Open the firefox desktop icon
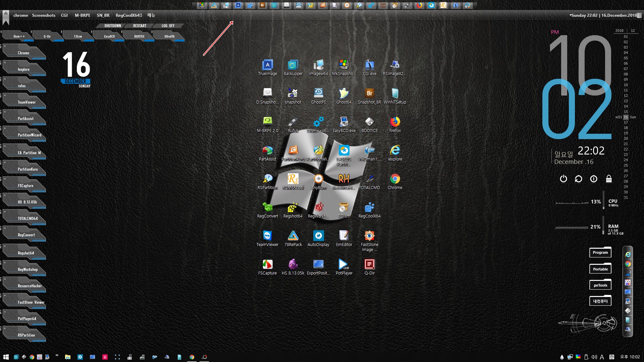The image size is (644, 362). (395, 124)
